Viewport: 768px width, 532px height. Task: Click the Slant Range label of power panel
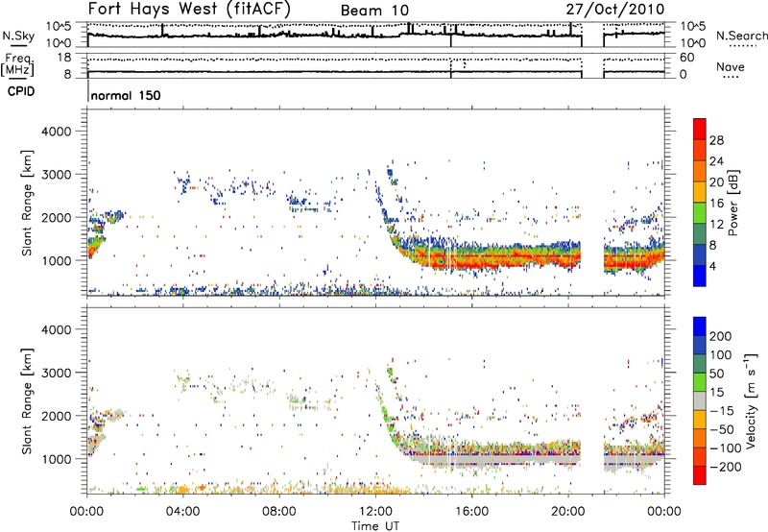point(27,203)
